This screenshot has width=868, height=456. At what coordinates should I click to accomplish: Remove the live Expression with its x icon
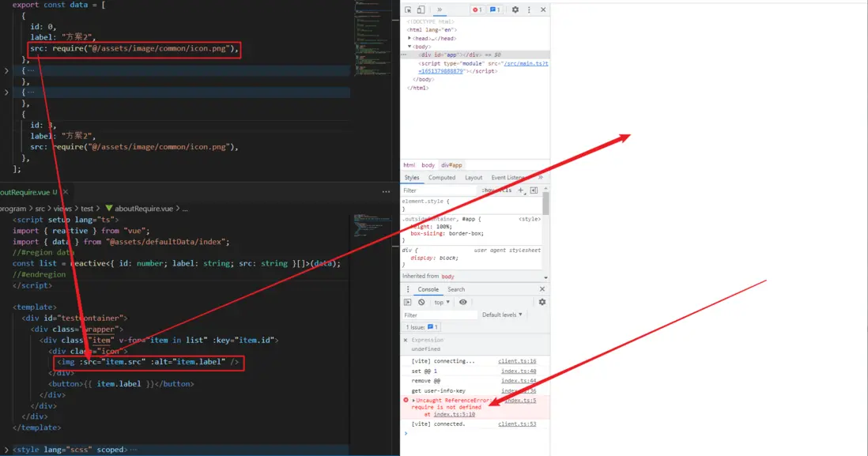406,340
